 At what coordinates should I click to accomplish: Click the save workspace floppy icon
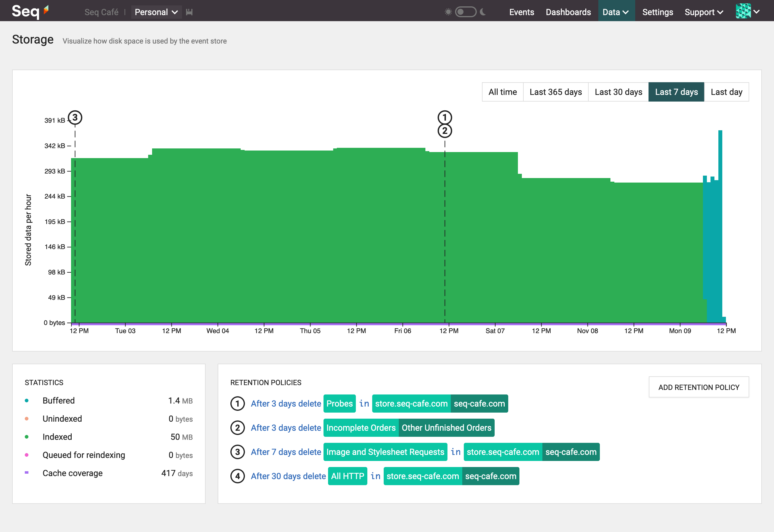(x=189, y=12)
